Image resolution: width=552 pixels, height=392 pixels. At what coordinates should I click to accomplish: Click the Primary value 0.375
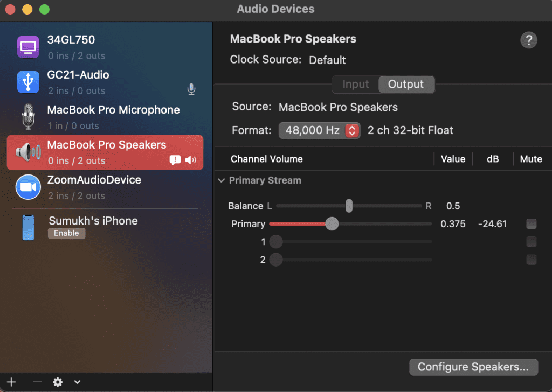click(453, 223)
